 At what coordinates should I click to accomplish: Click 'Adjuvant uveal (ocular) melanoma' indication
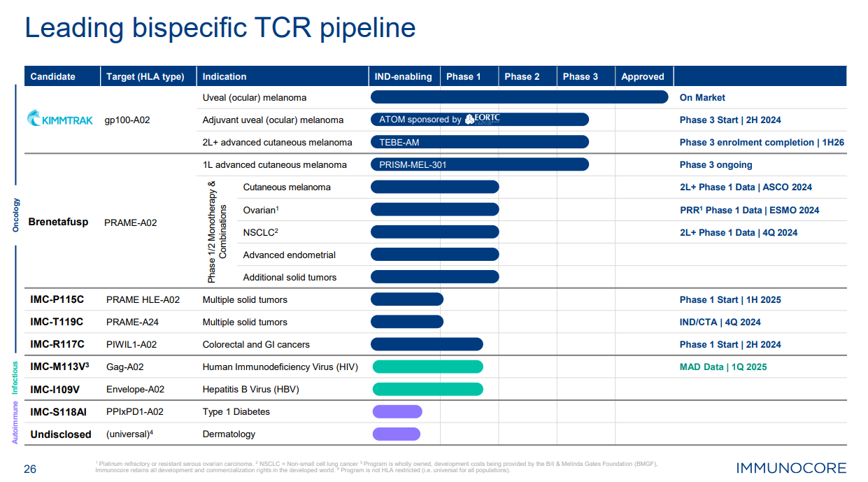click(x=273, y=120)
